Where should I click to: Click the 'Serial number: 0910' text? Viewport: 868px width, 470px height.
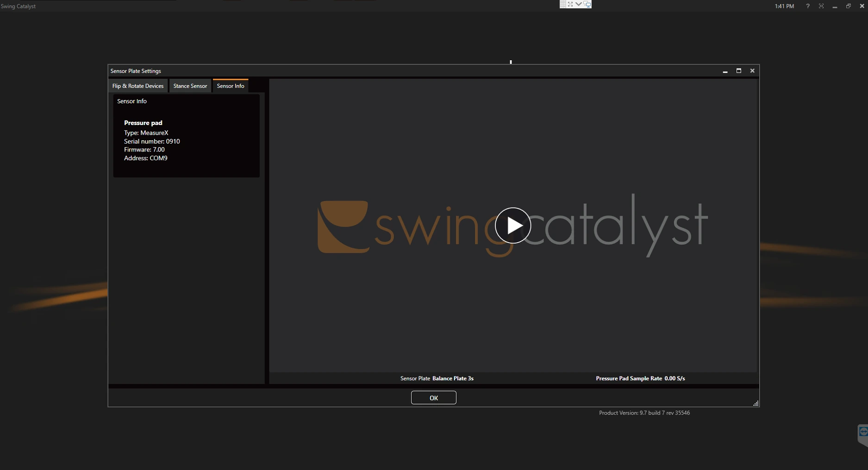[152, 141]
